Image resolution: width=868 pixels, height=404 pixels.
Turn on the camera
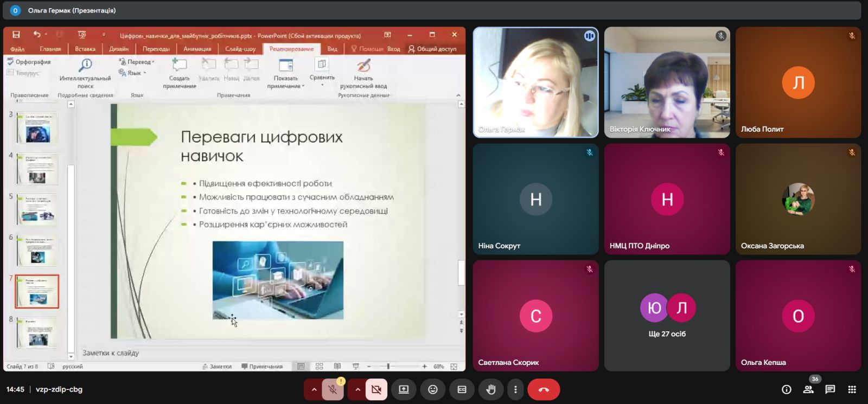376,389
